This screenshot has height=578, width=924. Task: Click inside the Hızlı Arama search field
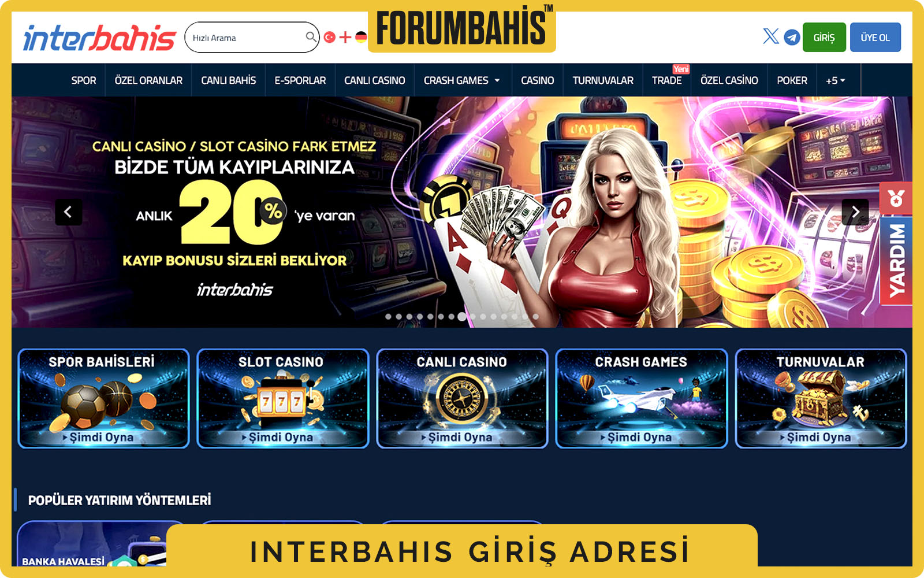click(x=247, y=38)
